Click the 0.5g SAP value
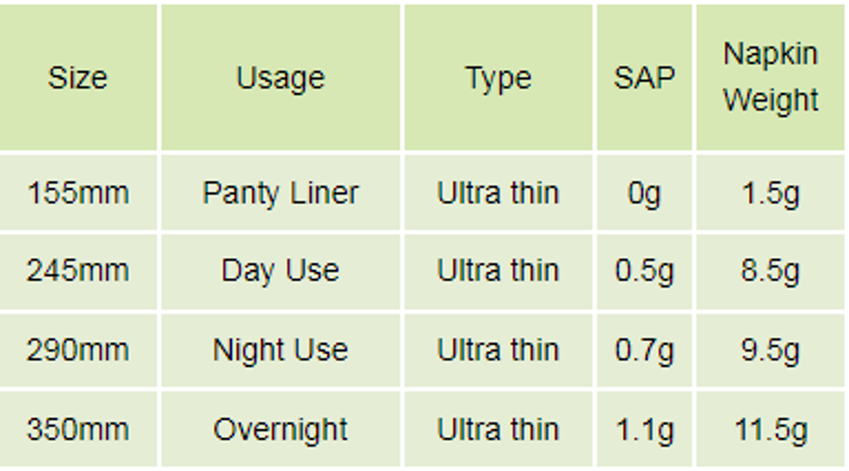This screenshot has width=849, height=471. [x=644, y=271]
